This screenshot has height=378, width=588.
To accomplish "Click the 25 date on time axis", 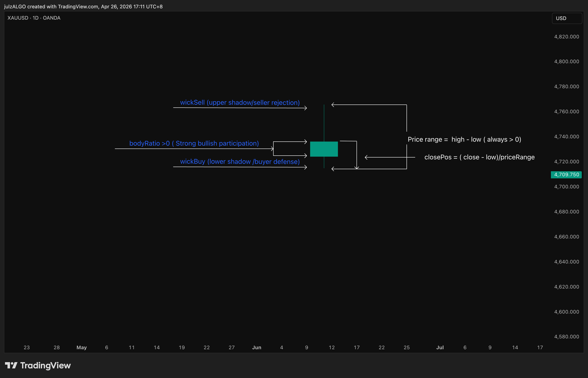I will pos(407,348).
